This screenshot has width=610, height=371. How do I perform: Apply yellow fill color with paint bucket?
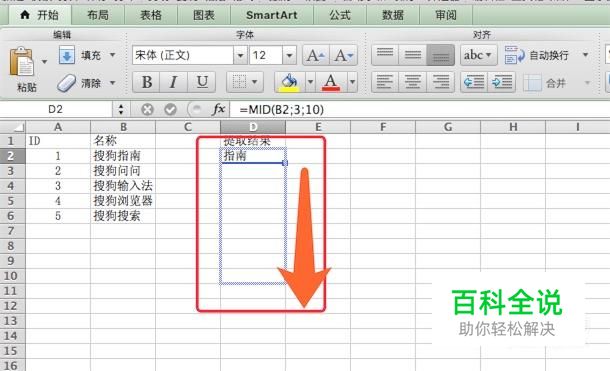click(x=289, y=82)
